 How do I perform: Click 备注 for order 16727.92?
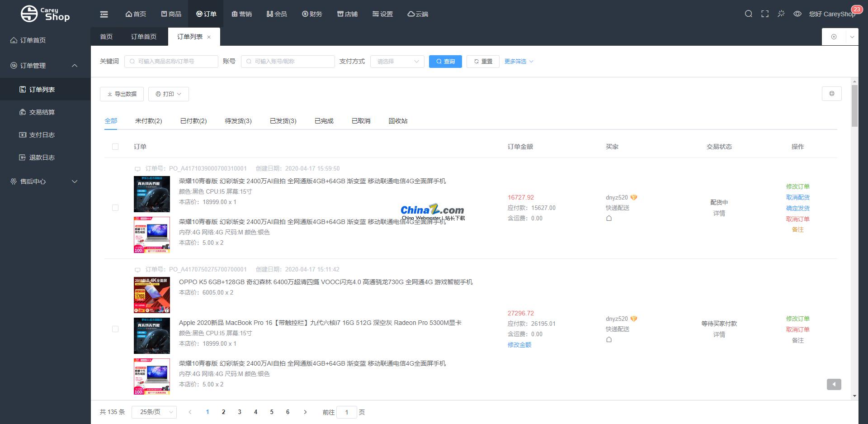798,229
